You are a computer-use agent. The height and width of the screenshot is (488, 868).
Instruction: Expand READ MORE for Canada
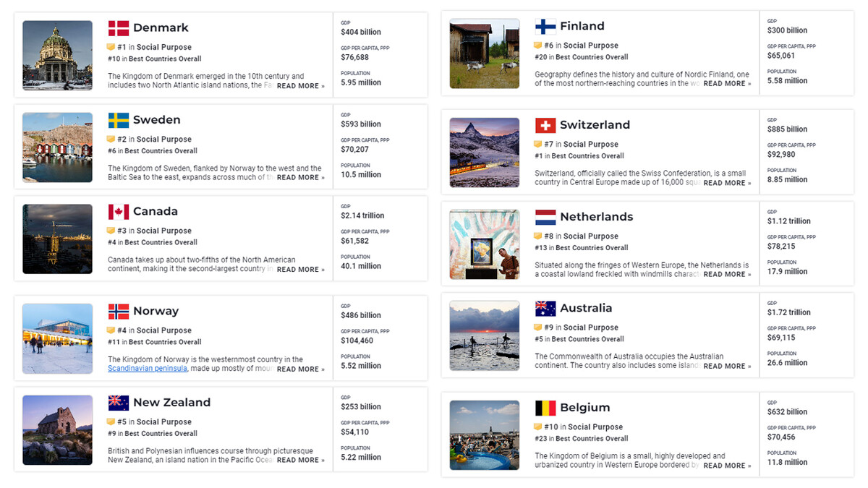tap(300, 270)
